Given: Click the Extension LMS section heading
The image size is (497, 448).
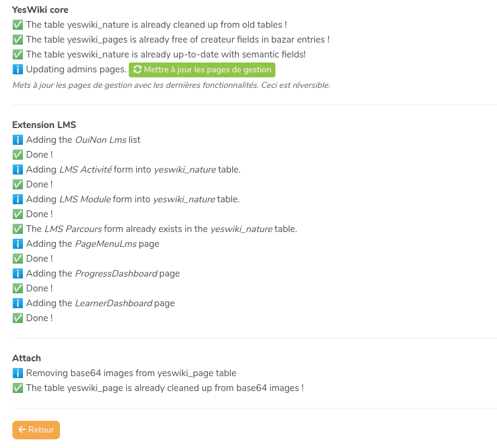Looking at the screenshot, I should [x=44, y=125].
